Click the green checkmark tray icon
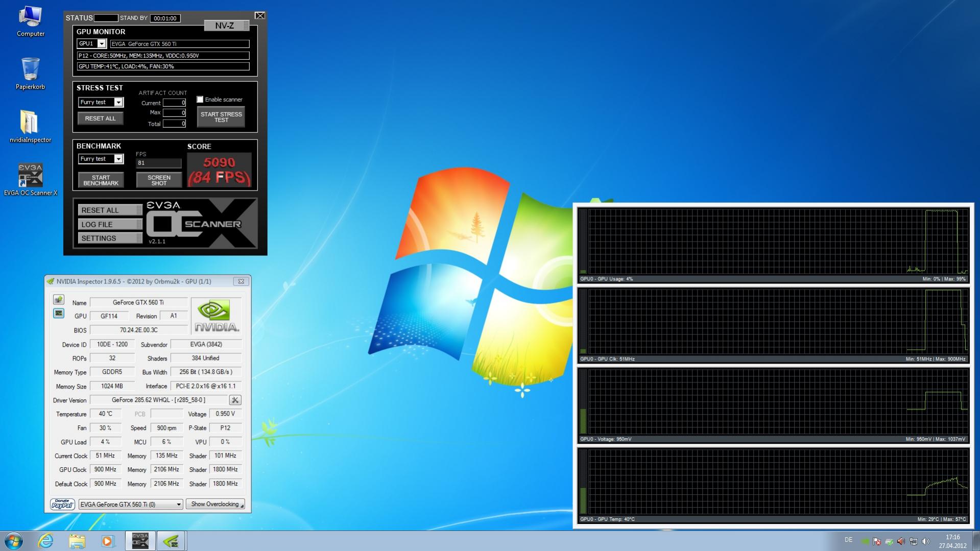The height and width of the screenshot is (551, 980). tap(889, 541)
